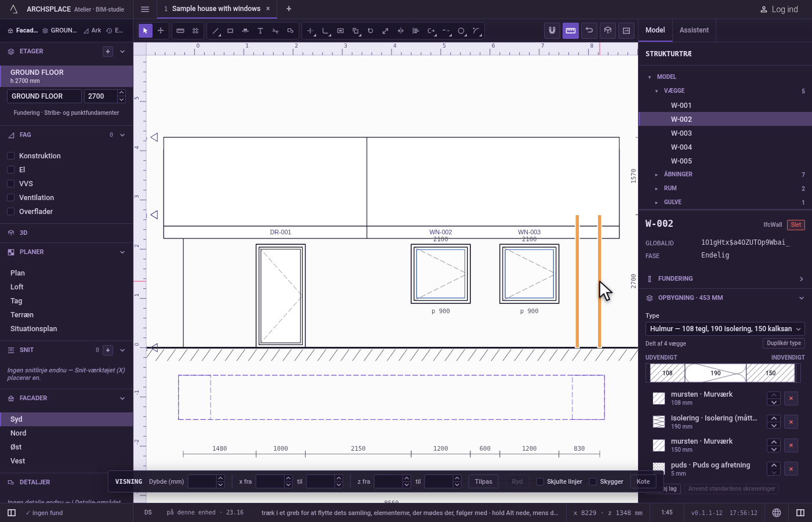This screenshot has height=522, width=812.
Task: Toggle the highlighted ruler button in the top-right toolbar
Action: click(x=571, y=31)
